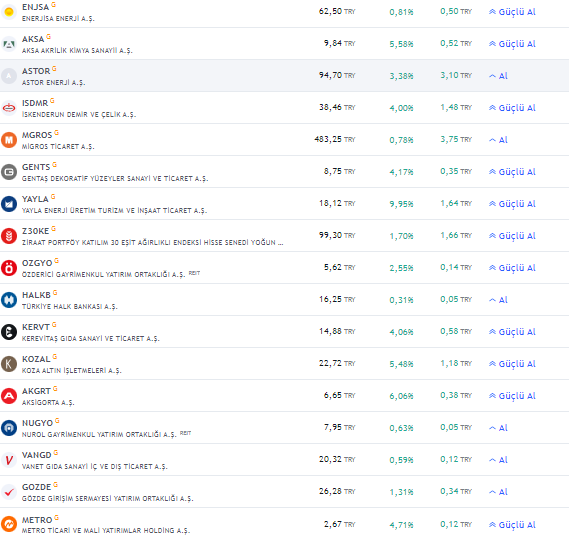Click the Güçlü Al rating for GENTS
The width and height of the screenshot is (569, 545).
(x=512, y=172)
